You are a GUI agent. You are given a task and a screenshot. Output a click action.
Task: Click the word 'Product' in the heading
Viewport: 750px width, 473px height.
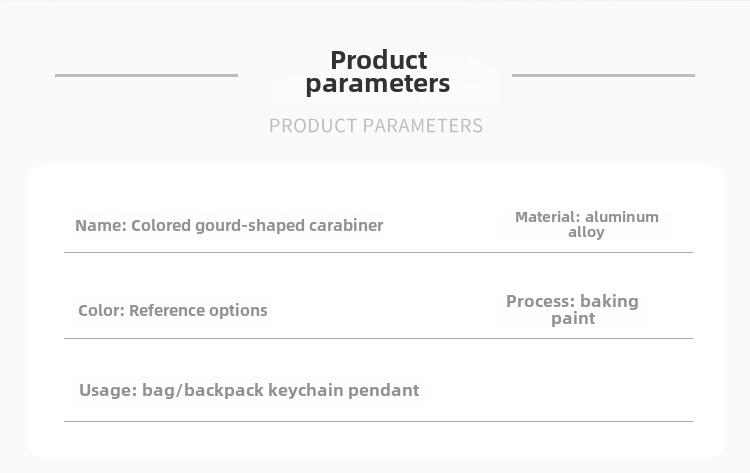[x=379, y=60]
